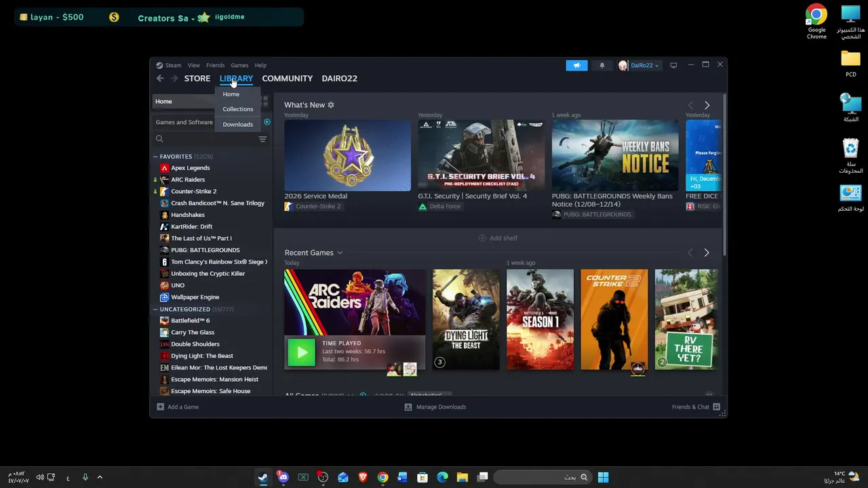Open the notifications bell icon
868x488 pixels.
[x=601, y=65]
